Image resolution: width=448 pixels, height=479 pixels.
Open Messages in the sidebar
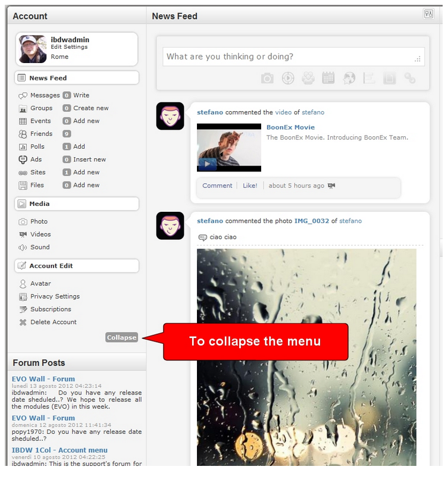pos(45,95)
